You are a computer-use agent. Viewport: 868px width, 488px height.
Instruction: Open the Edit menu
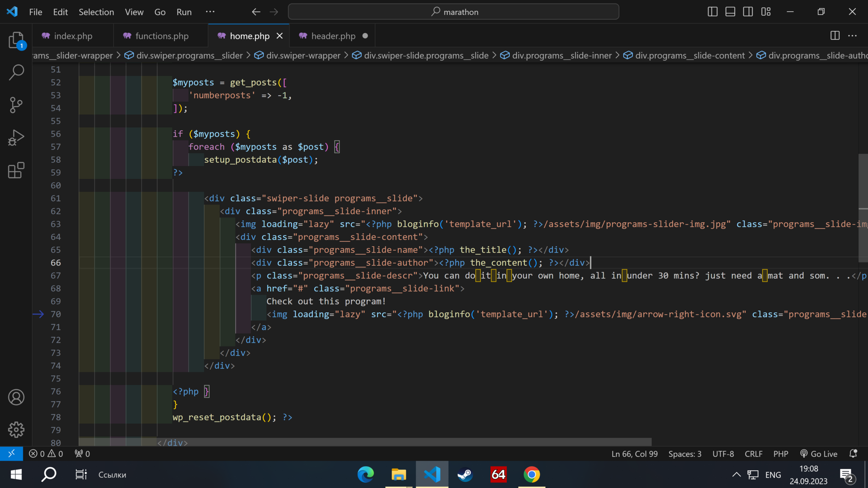[x=61, y=12]
